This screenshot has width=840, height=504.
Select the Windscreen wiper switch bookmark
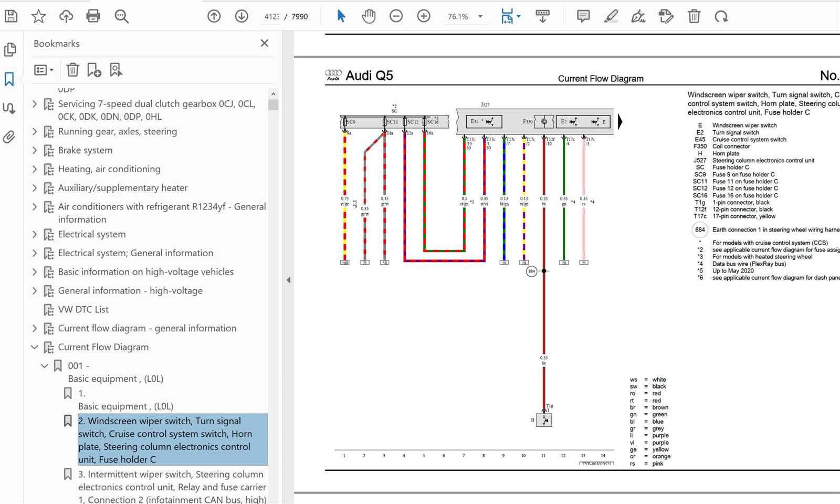point(173,440)
